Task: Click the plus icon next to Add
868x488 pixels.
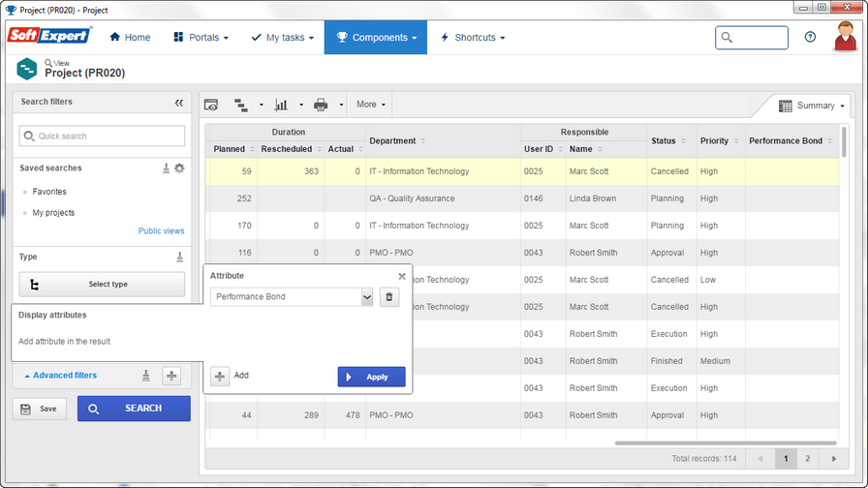Action: pos(220,377)
